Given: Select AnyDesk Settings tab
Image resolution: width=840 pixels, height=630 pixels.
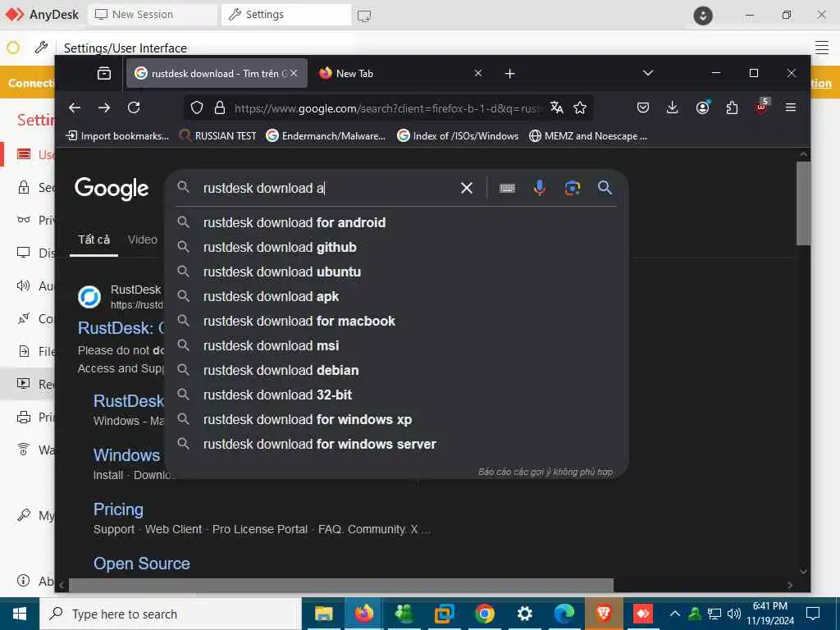Looking at the screenshot, I should pyautogui.click(x=286, y=15).
